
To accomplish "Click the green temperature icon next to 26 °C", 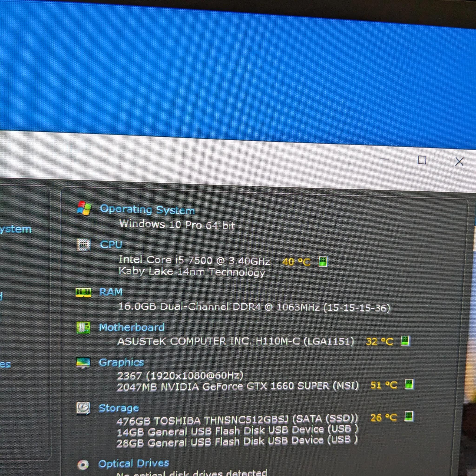I will pos(409,417).
